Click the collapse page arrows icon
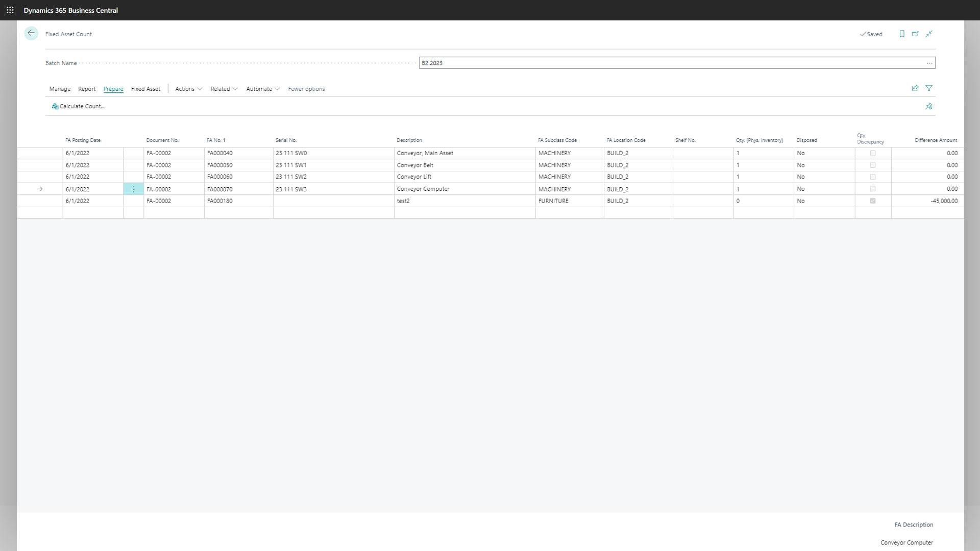Viewport: 980px width, 551px height. [x=929, y=34]
